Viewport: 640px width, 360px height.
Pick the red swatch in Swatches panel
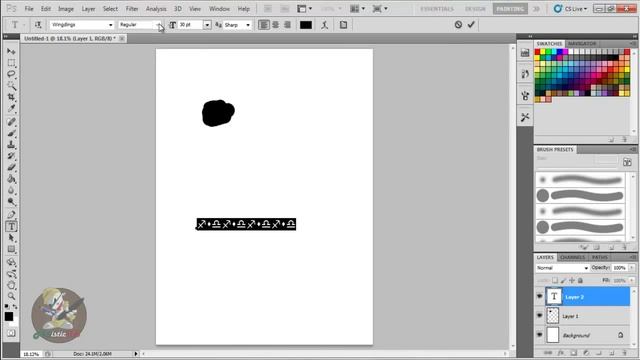click(x=538, y=52)
